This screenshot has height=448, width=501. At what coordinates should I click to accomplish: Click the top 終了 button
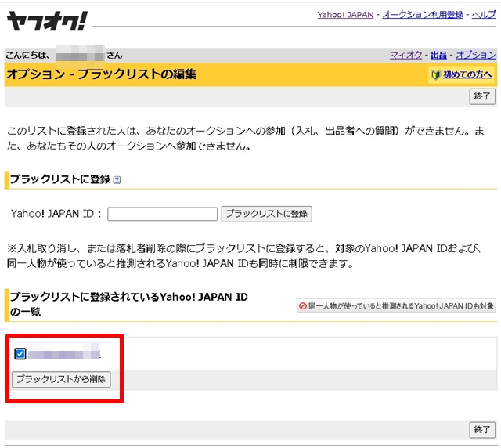(x=482, y=96)
